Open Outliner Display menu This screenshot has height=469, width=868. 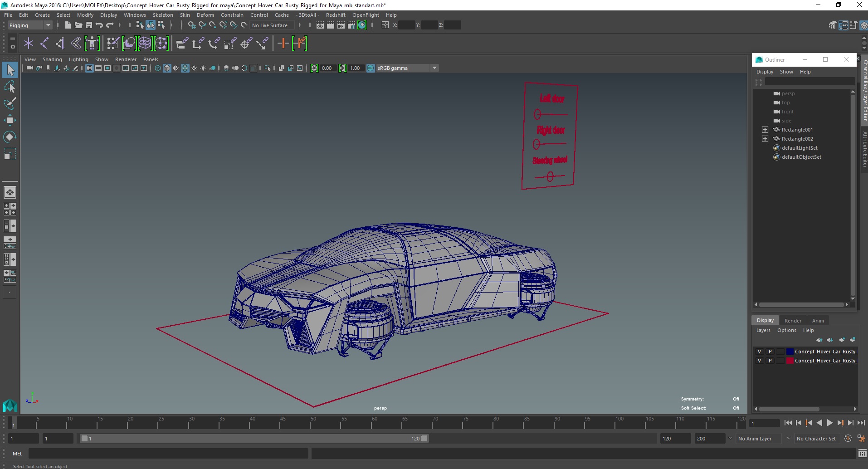765,72
